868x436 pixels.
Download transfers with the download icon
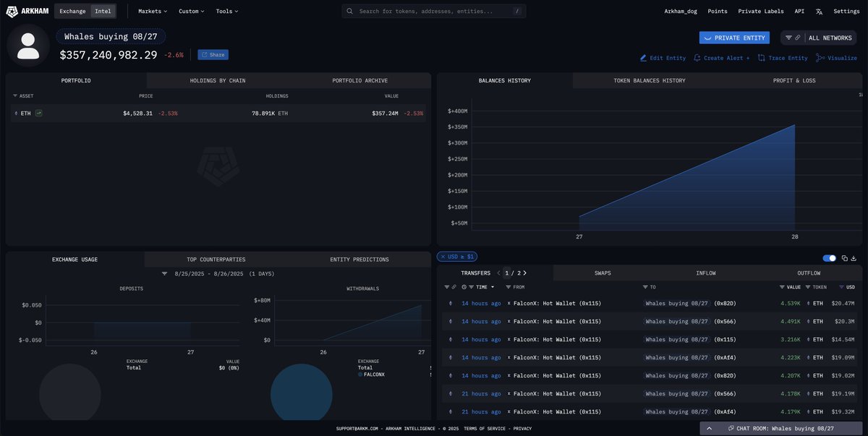pyautogui.click(x=854, y=258)
